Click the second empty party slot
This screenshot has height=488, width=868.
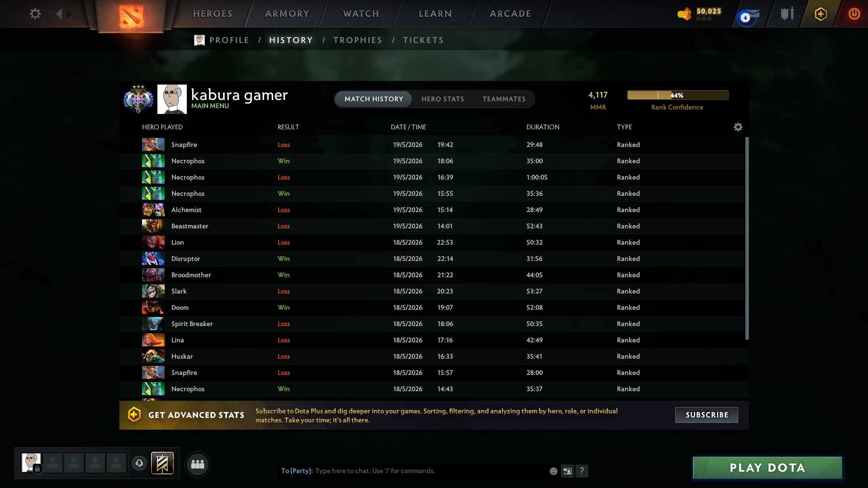[74, 463]
